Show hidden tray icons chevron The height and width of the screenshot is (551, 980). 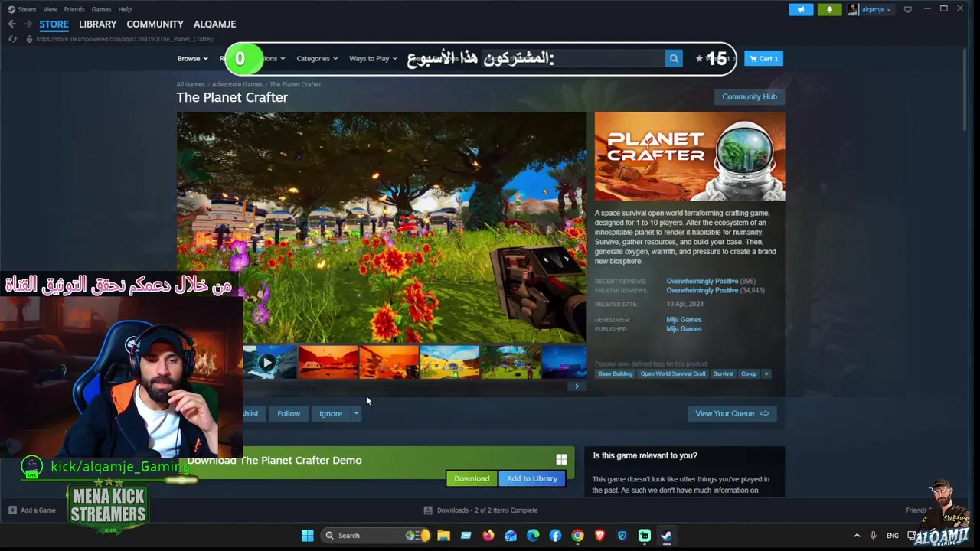(857, 536)
